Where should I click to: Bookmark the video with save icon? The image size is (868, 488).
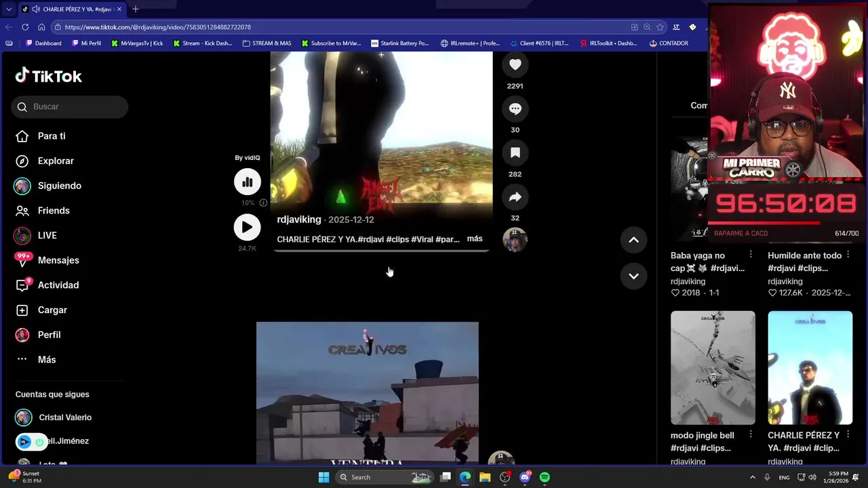(x=515, y=152)
